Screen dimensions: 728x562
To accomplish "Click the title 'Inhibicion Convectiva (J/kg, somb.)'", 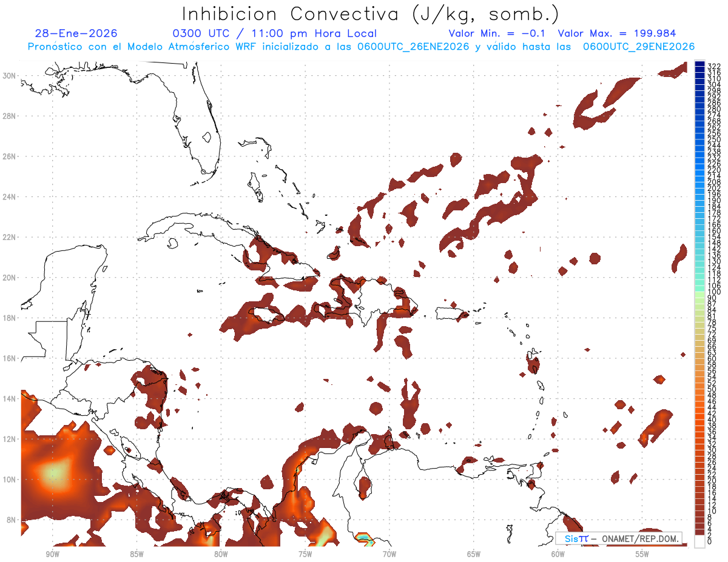I will (371, 15).
